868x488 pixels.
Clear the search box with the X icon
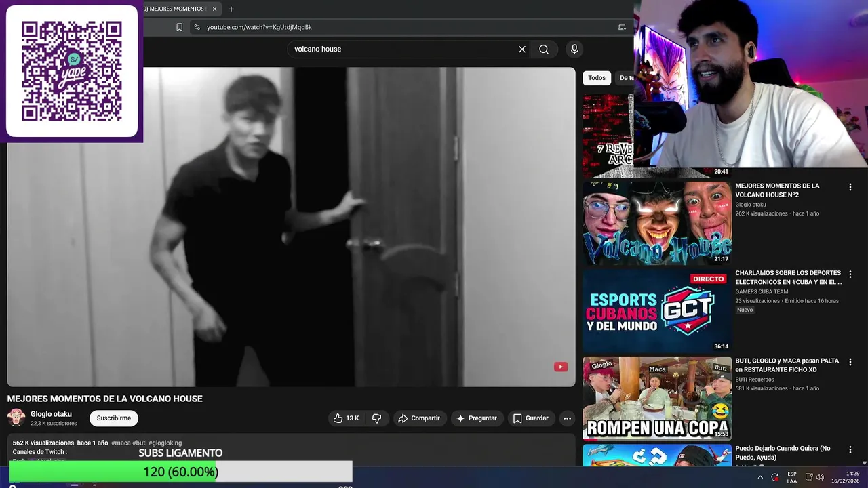[x=522, y=49]
